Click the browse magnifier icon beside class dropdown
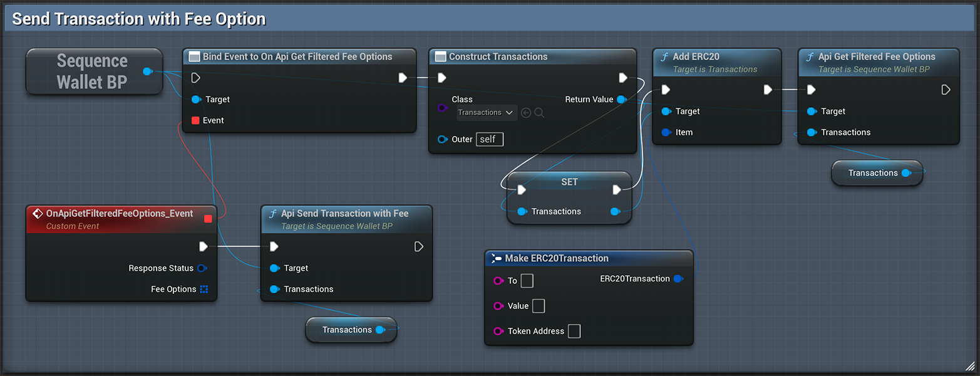The width and height of the screenshot is (980, 376). point(539,113)
